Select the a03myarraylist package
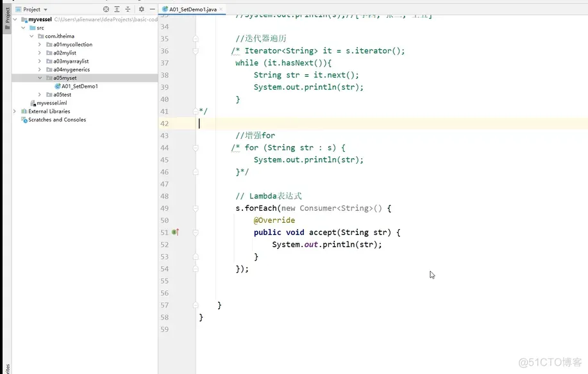 click(x=71, y=61)
